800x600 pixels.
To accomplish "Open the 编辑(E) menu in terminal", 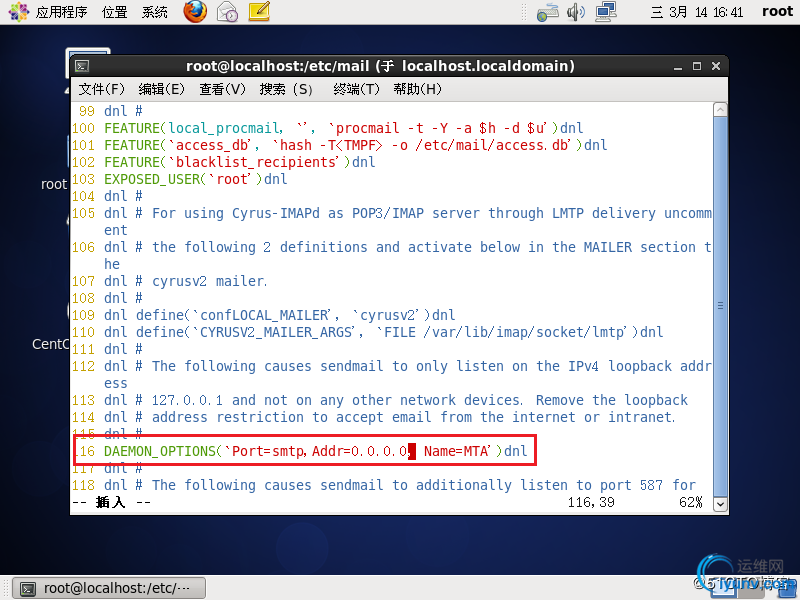I will coord(161,89).
